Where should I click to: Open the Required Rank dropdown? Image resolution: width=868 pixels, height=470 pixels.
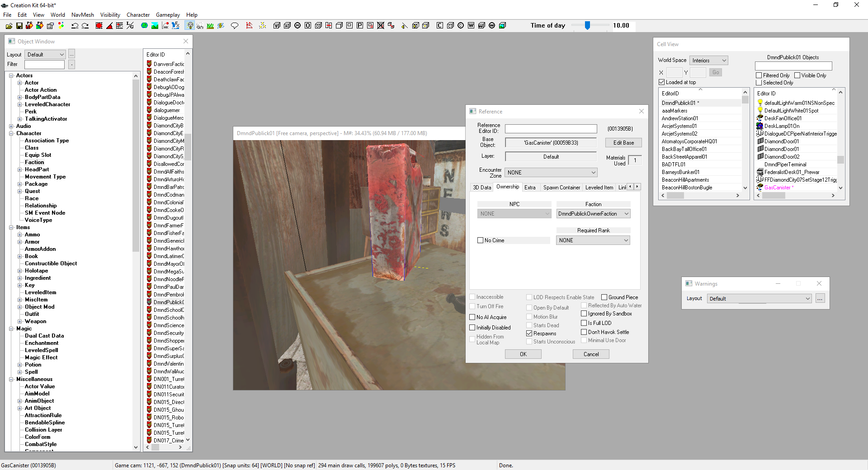[593, 240]
